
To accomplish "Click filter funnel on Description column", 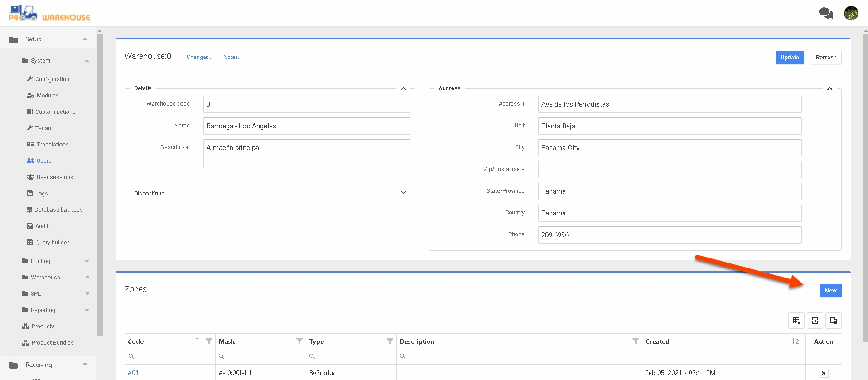I will coord(635,341).
